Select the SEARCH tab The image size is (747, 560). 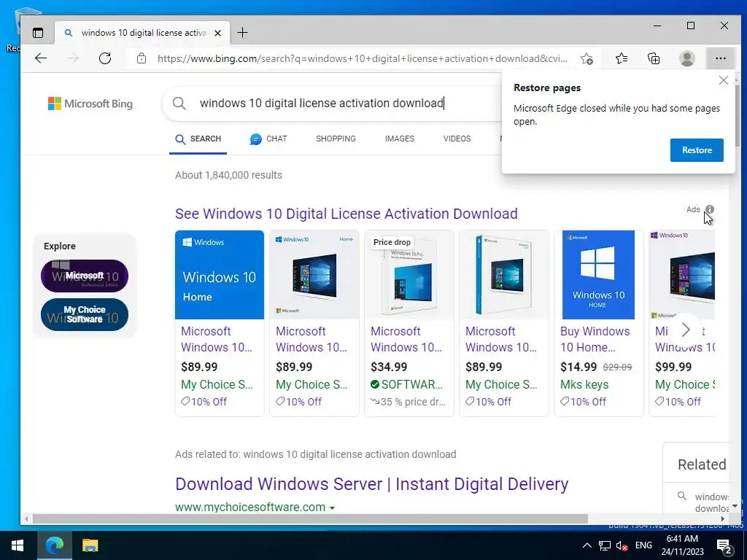(198, 139)
